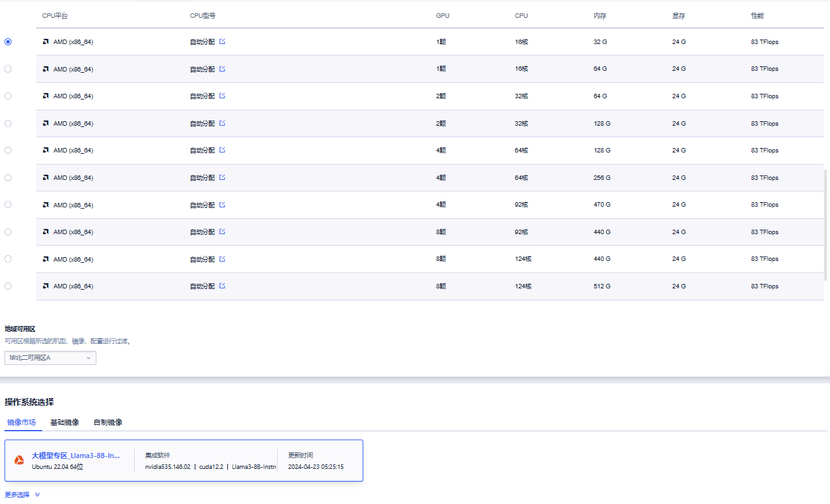Click the 自动分配 edit icon in the 470 G memory row
Viewport: 830px width, 504px height.
(x=222, y=205)
